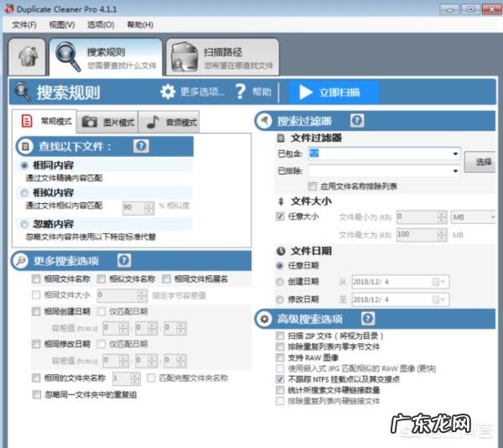The image size is (503, 448).
Task: Enable 排除重复列表内零字节文件 checkbox
Action: (x=280, y=346)
